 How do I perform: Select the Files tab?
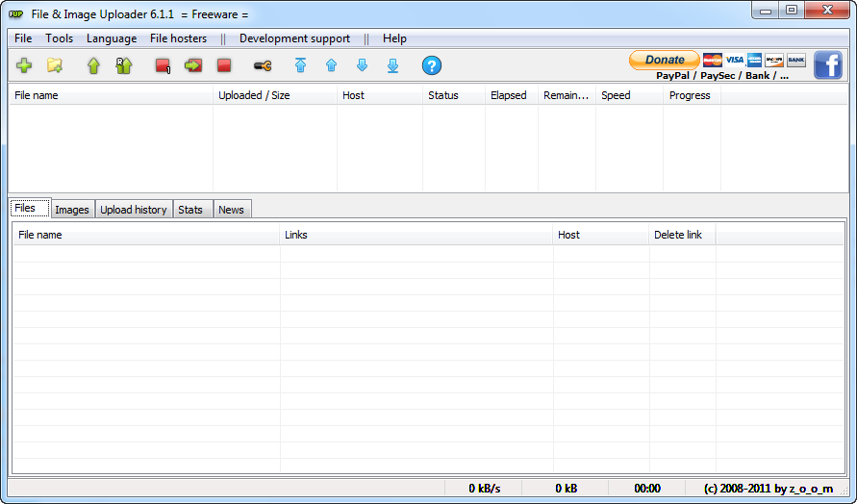click(x=31, y=208)
